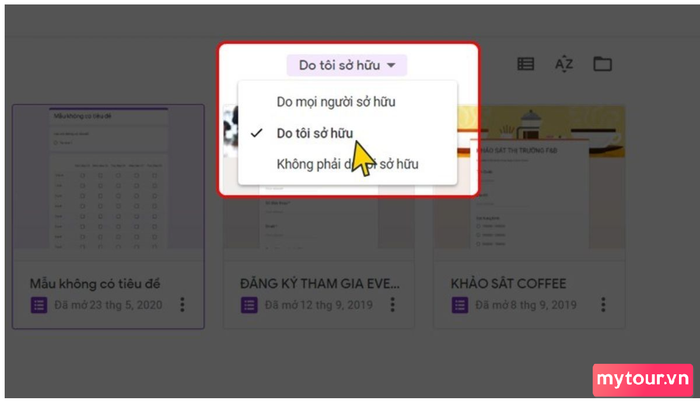Select the checked Do tôi sở hữu menu item
The height and width of the screenshot is (405, 700).
click(x=347, y=133)
